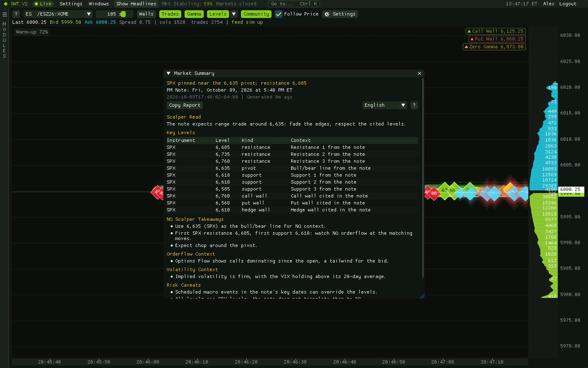Image resolution: width=588 pixels, height=368 pixels.
Task: Click the Go to... Ctrl K box
Action: pyautogui.click(x=294, y=4)
